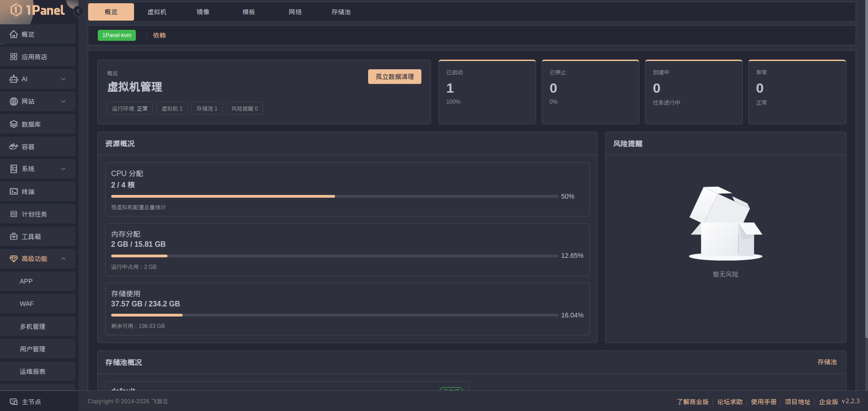
Task: Click the 风险提醒 panel heading
Action: [628, 144]
